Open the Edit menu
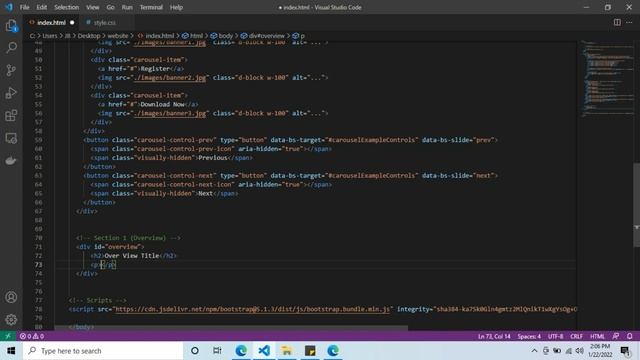This screenshot has height=360, width=640. (x=42, y=7)
